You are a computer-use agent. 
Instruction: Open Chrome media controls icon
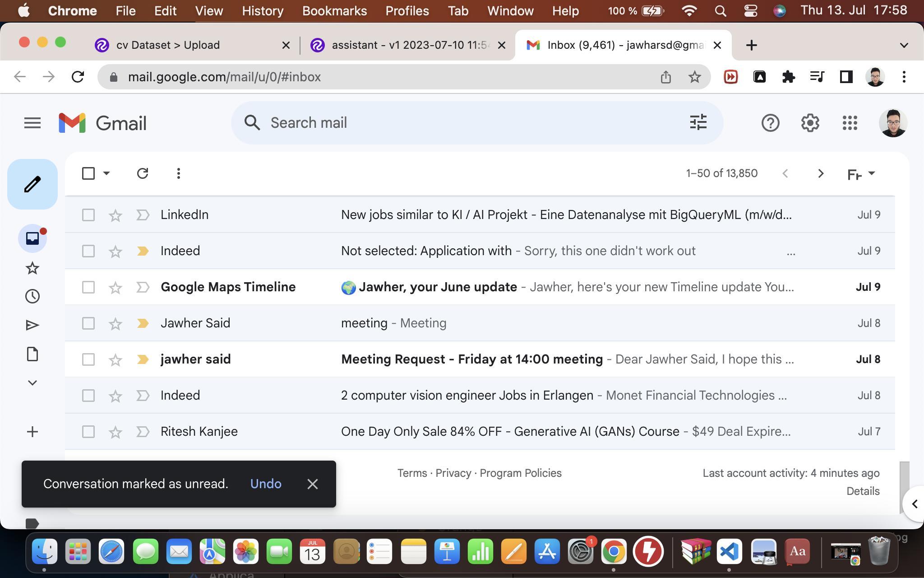point(817,77)
